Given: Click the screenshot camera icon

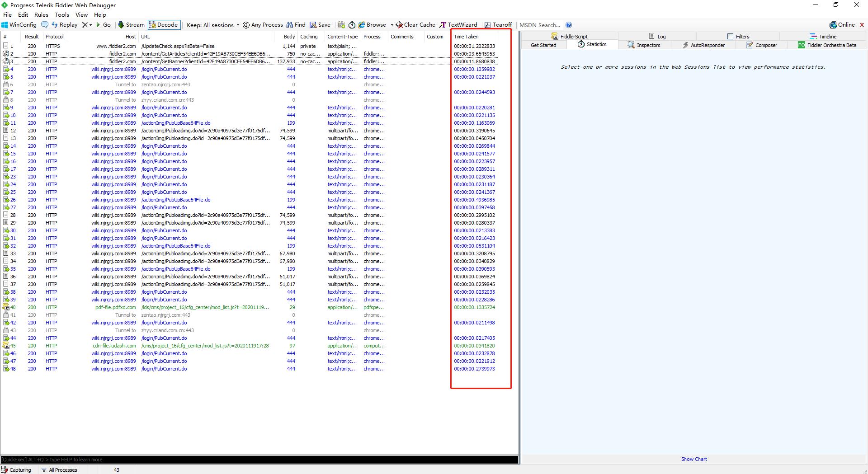Looking at the screenshot, I should point(341,25).
